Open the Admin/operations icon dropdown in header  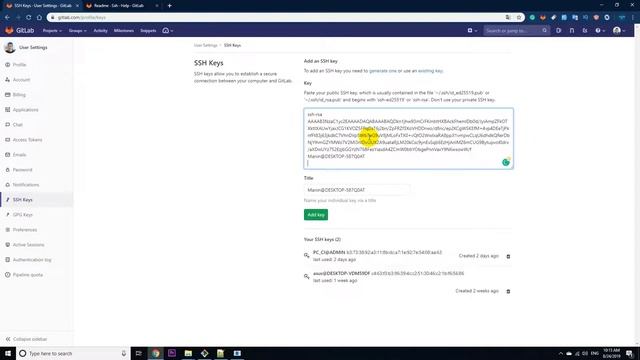pos(167,31)
